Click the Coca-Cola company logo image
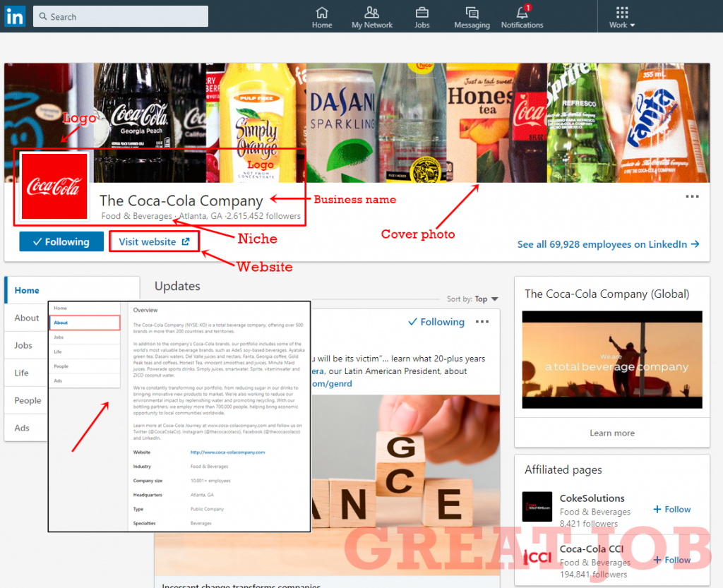Image resolution: width=723 pixels, height=588 pixels. (x=54, y=186)
